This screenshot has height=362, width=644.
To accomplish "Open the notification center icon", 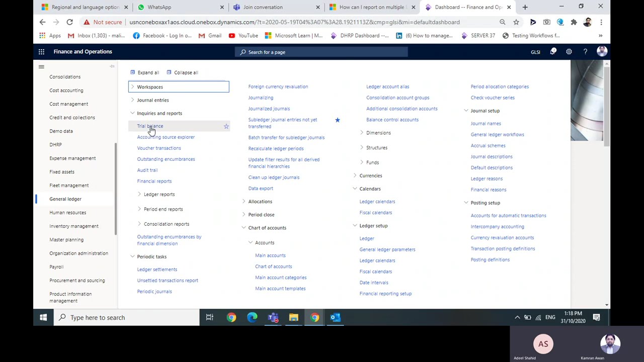I will [596, 317].
